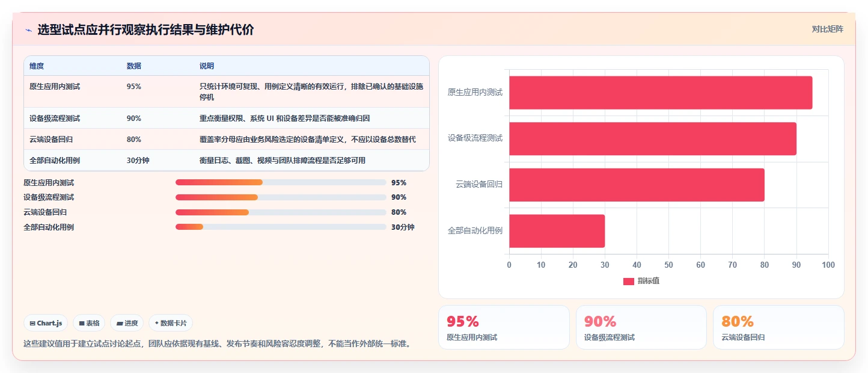Click the 说明 column header
This screenshot has width=868, height=373.
point(207,66)
